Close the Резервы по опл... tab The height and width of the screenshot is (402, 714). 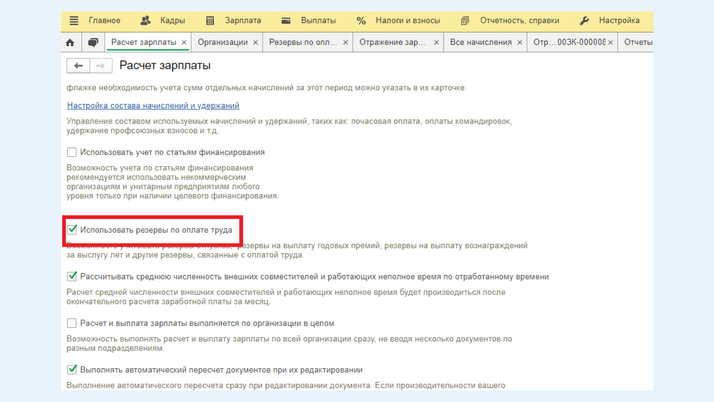(x=346, y=42)
